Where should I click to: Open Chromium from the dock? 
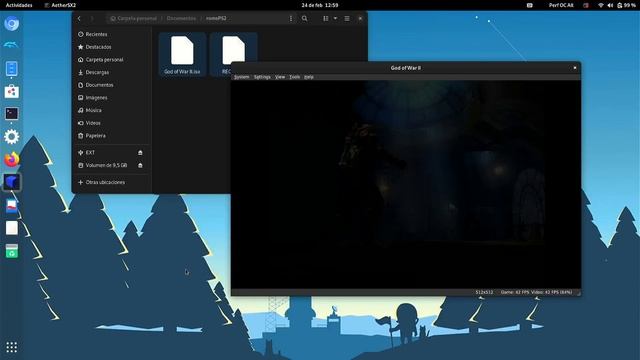click(x=11, y=24)
